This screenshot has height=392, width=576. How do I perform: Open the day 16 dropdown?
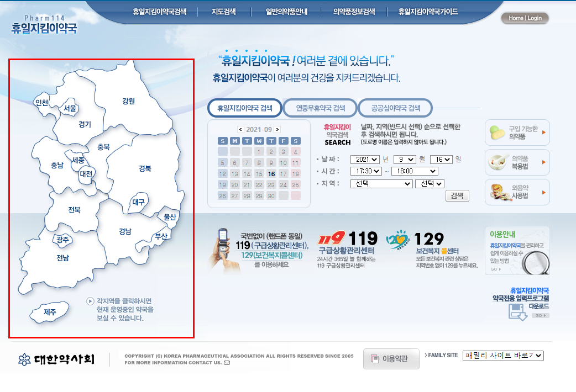[x=441, y=160]
